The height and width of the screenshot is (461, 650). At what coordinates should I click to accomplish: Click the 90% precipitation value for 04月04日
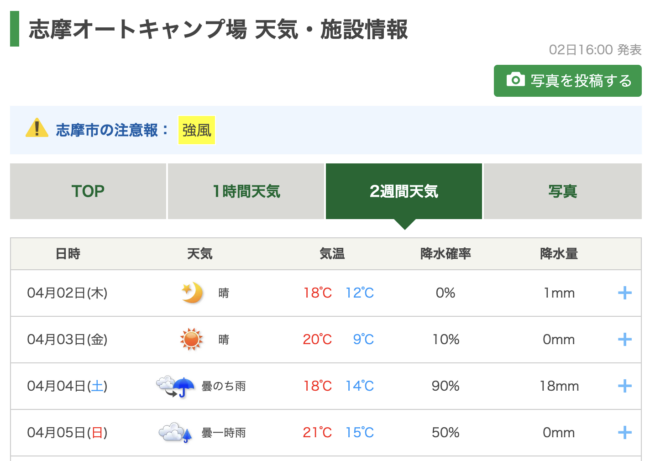[445, 385]
